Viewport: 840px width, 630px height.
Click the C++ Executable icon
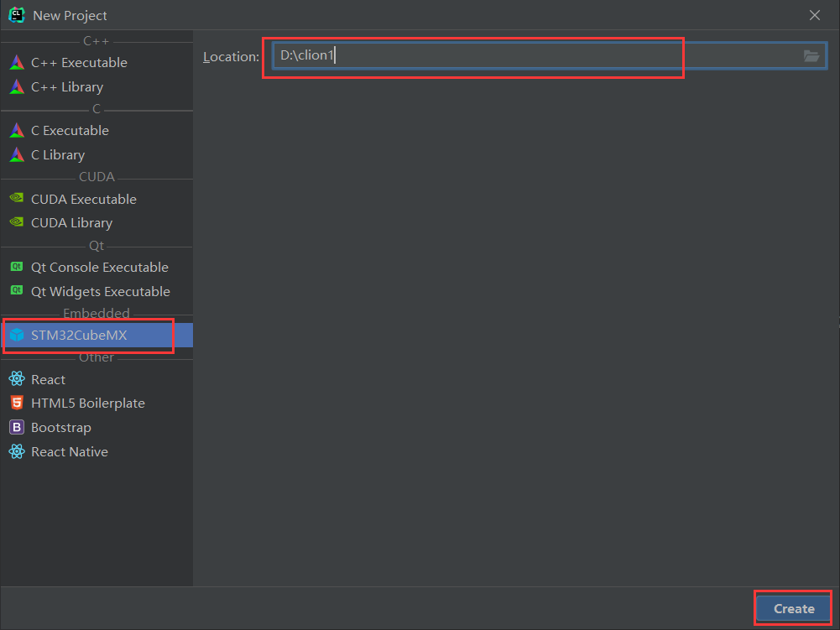click(17, 63)
